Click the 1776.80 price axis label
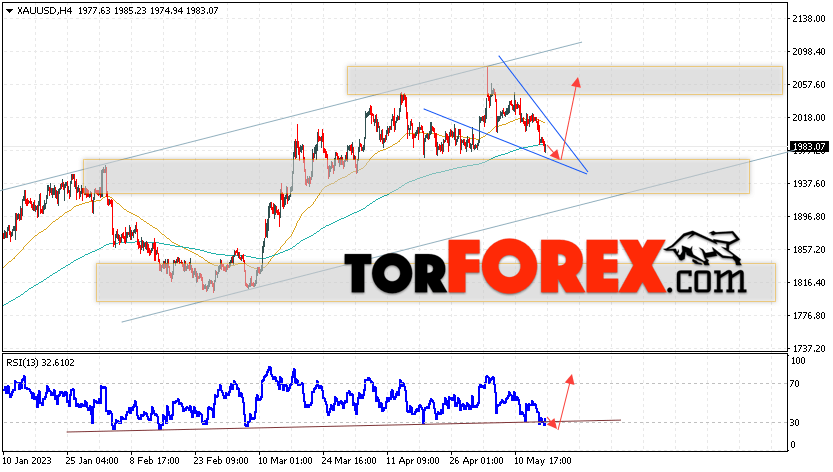 coord(809,315)
